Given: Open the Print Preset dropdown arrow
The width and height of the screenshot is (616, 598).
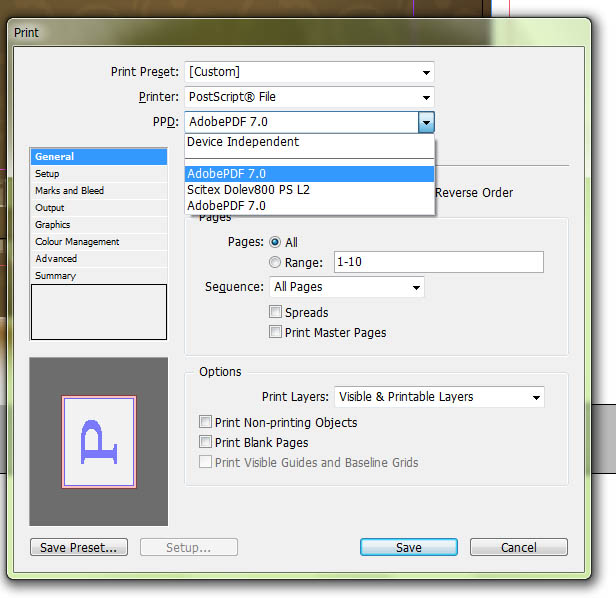Looking at the screenshot, I should click(x=426, y=72).
